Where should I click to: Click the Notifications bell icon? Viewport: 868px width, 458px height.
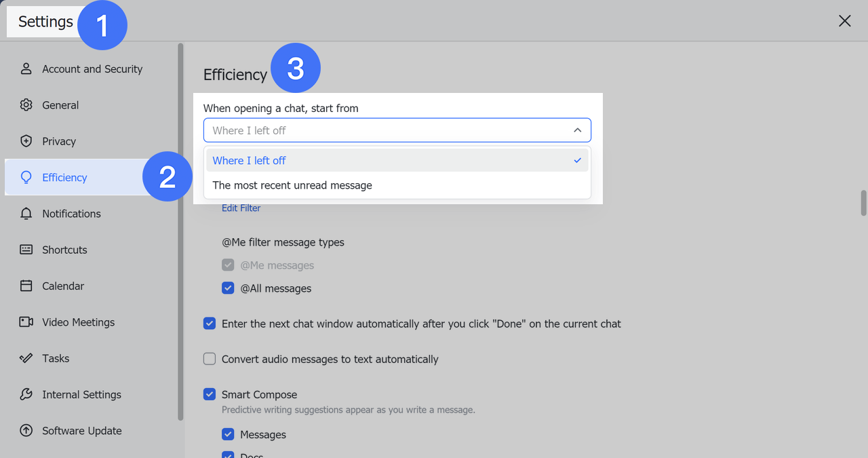pyautogui.click(x=26, y=214)
